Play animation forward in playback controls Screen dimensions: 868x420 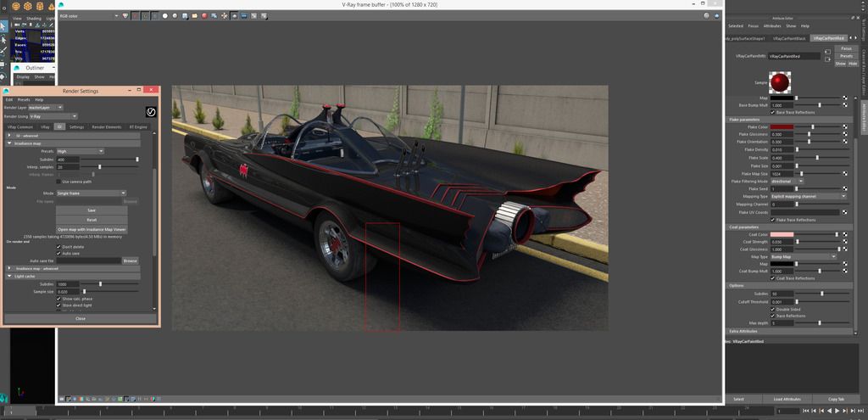[x=837, y=411]
